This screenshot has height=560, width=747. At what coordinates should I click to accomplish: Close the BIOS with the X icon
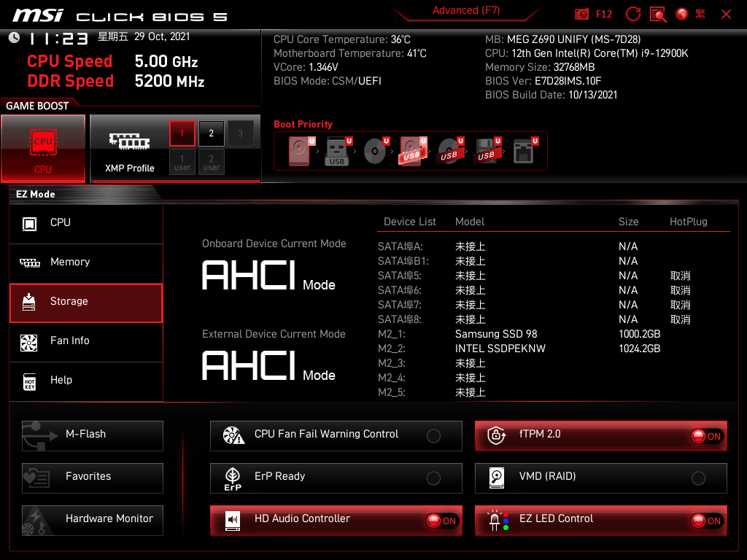pos(726,15)
